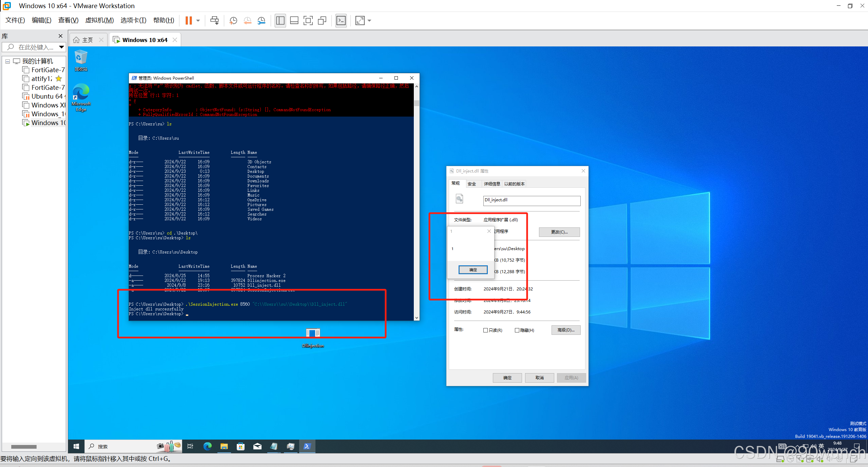
Task: Open the library search dropdown arrow
Action: 61,47
